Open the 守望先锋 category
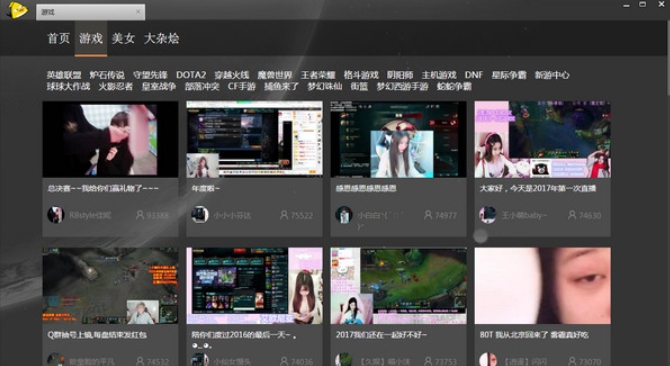 [150, 75]
